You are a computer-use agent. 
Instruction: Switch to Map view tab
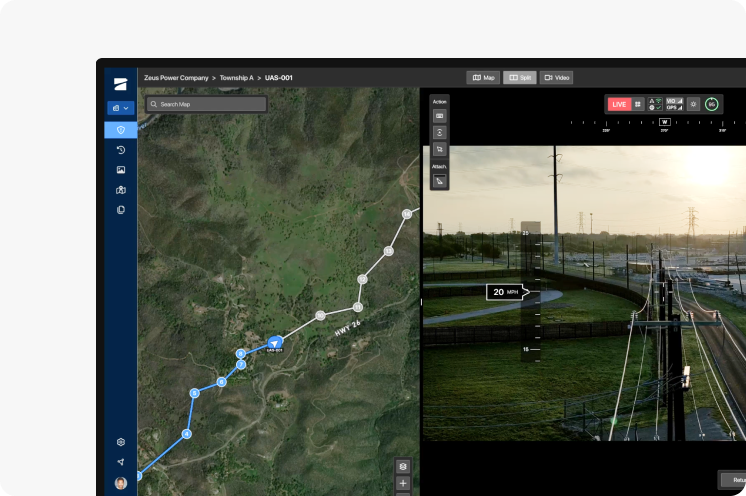point(483,78)
